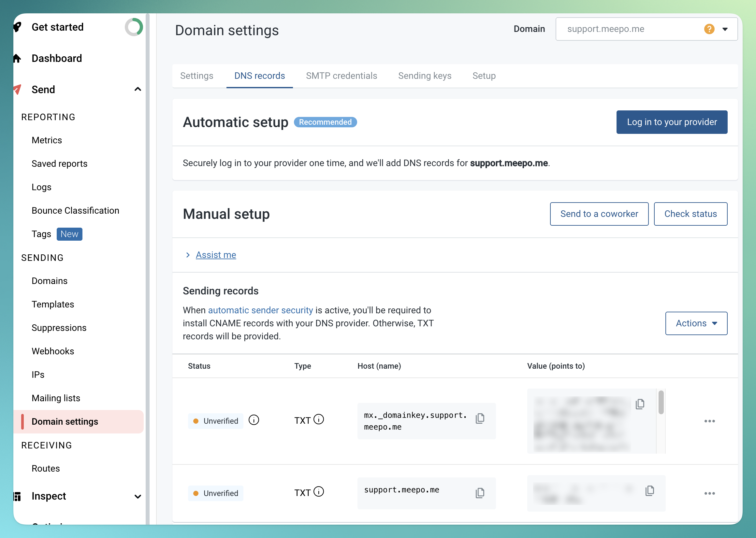Click the orange help icon in domain selector
This screenshot has width=756, height=538.
pos(709,29)
